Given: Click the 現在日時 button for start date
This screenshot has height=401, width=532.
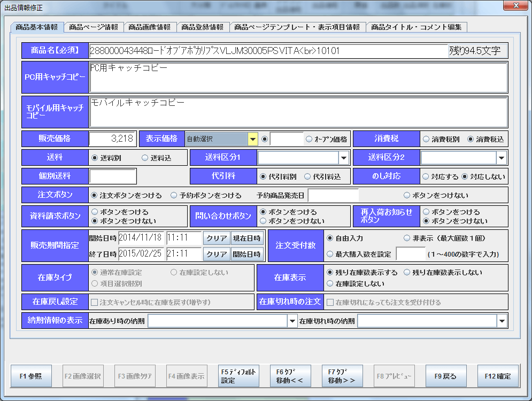Looking at the screenshot, I should (246, 238).
